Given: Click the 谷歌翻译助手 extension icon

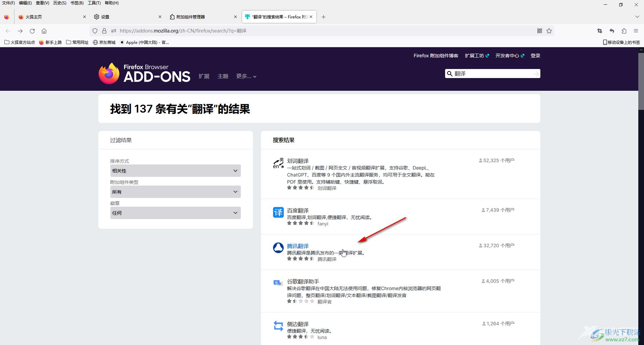Looking at the screenshot, I should pos(278,283).
